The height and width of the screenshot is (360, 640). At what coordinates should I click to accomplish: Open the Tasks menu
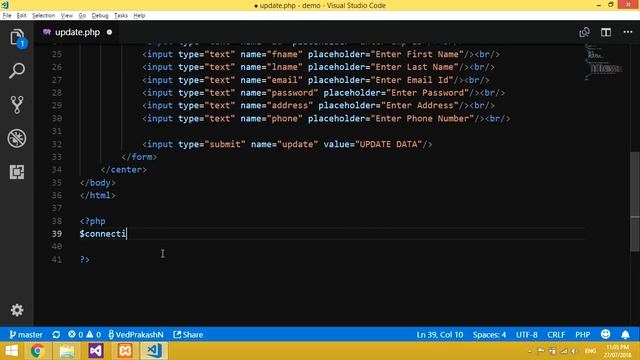(x=121, y=16)
